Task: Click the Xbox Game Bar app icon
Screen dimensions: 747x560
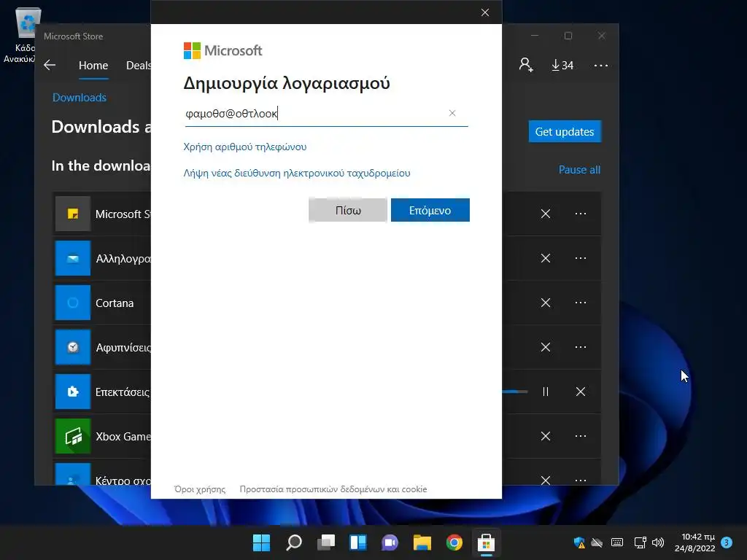Action: (73, 436)
